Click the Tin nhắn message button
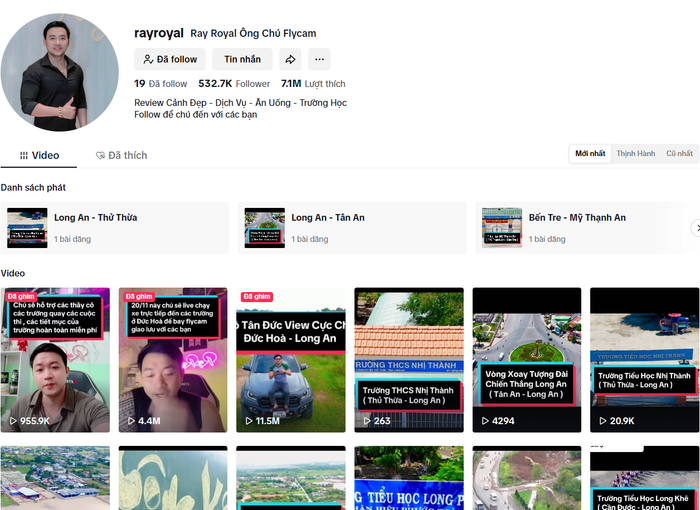 [x=242, y=60]
